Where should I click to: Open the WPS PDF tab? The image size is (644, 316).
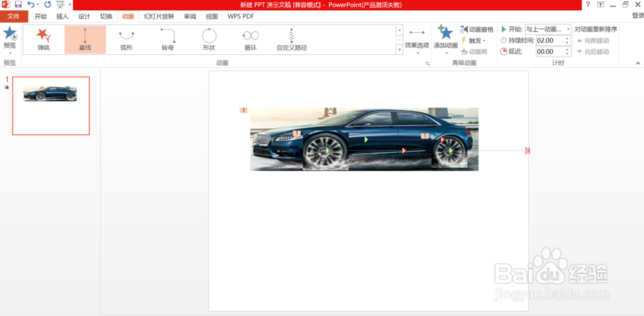(x=241, y=17)
